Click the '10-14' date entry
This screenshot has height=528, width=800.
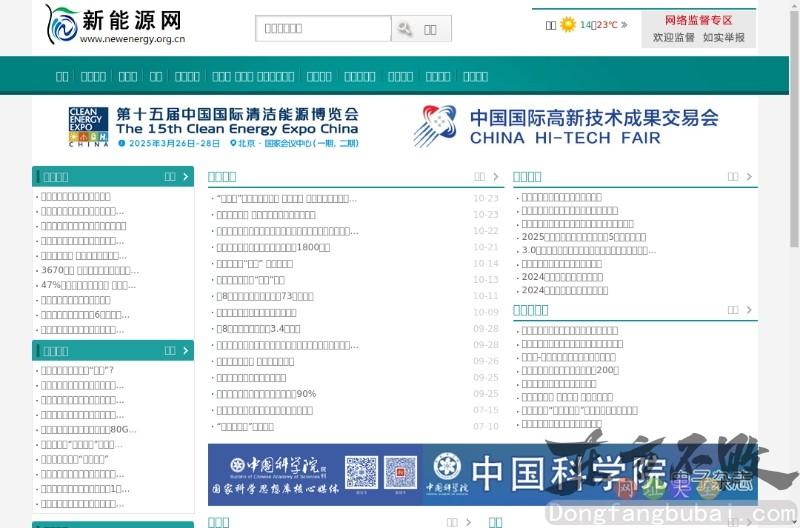tap(486, 263)
